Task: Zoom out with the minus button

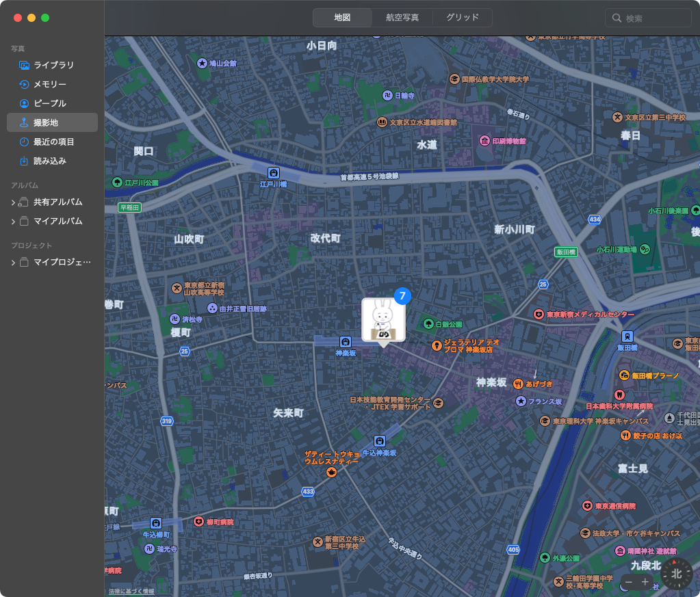Action: coord(629,582)
